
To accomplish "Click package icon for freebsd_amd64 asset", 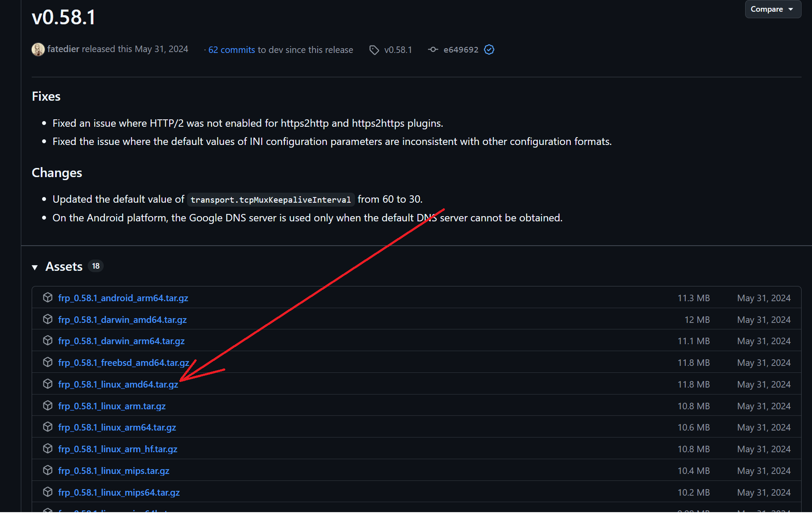I will pyautogui.click(x=48, y=362).
